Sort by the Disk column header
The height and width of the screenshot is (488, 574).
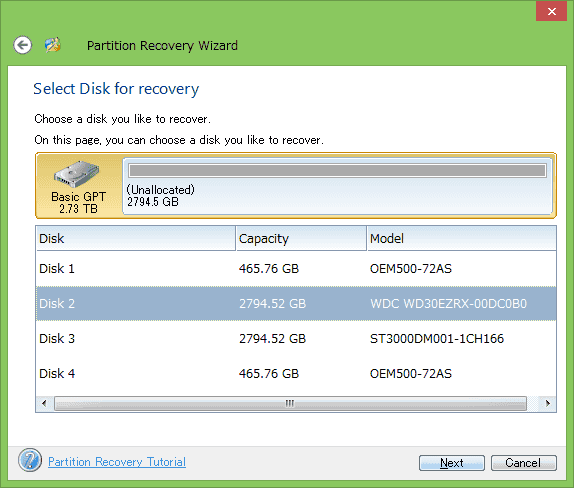[x=136, y=238]
